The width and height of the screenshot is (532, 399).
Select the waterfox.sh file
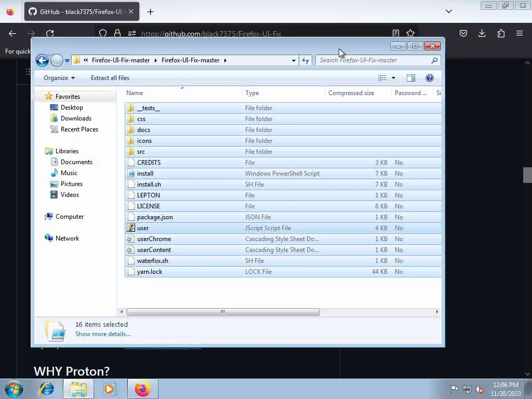tap(283, 261)
